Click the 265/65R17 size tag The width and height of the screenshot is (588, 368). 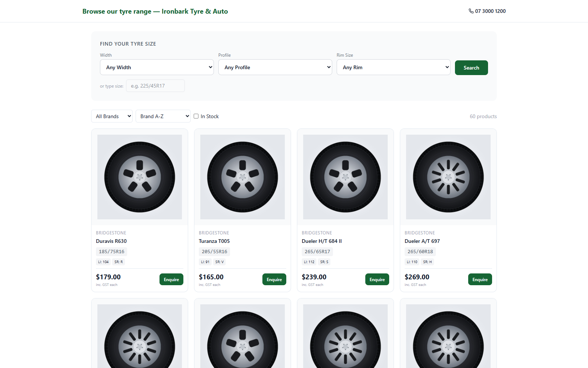(318, 252)
